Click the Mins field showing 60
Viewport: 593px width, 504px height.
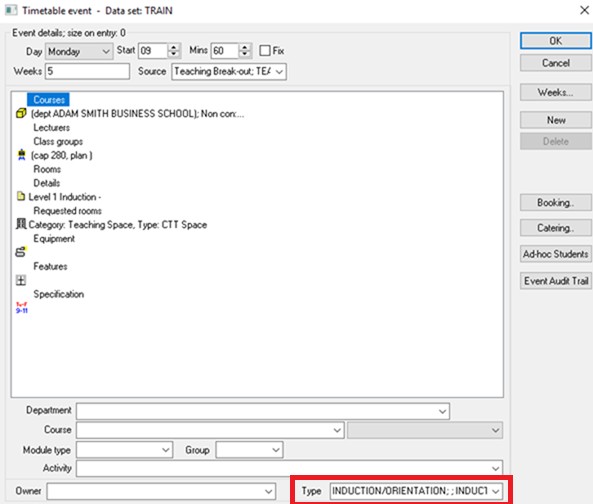[225, 51]
